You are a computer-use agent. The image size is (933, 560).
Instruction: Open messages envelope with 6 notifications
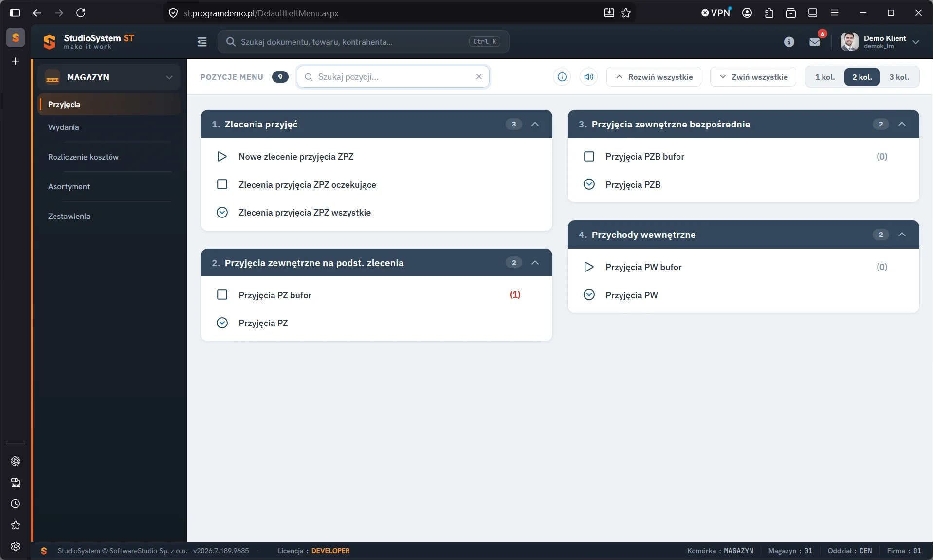(815, 42)
